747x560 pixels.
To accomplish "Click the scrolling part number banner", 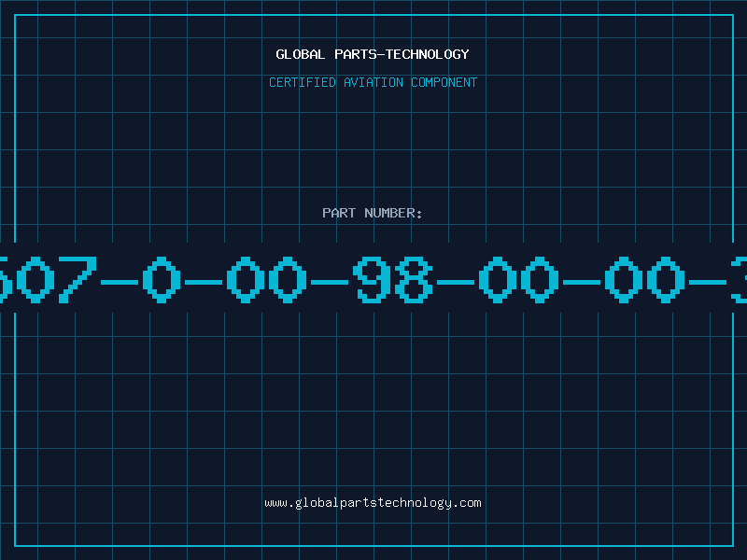I will pyautogui.click(x=373, y=277).
